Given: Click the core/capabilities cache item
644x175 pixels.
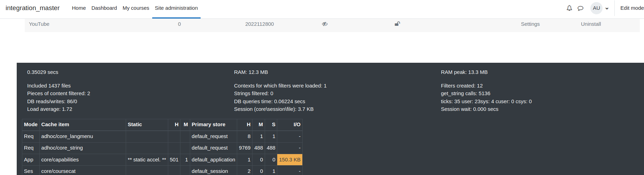Looking at the screenshot, I should pos(60,160).
